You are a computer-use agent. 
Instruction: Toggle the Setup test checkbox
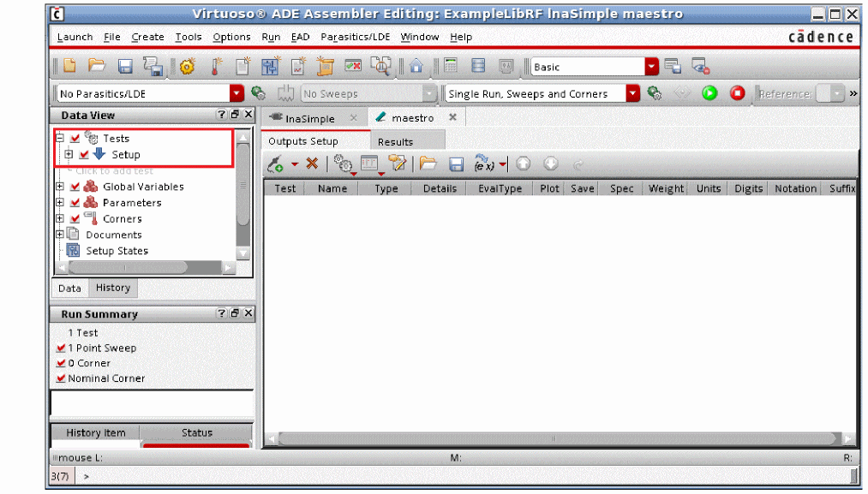point(84,154)
